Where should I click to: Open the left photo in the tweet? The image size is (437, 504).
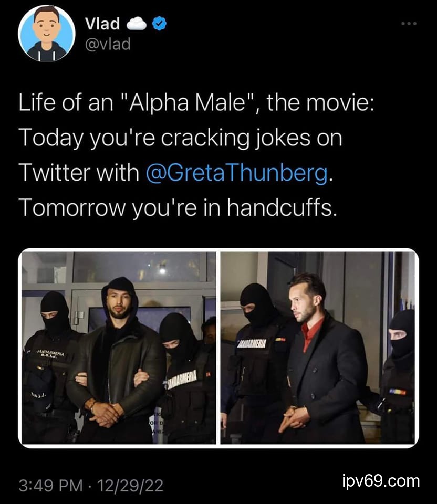pyautogui.click(x=119, y=347)
